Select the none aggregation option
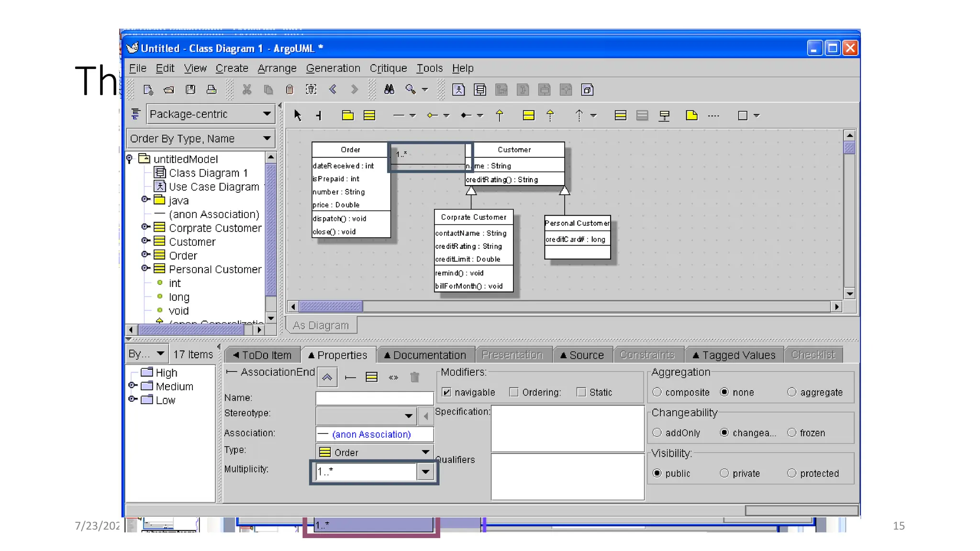Screen dimensions: 980x551 724,392
